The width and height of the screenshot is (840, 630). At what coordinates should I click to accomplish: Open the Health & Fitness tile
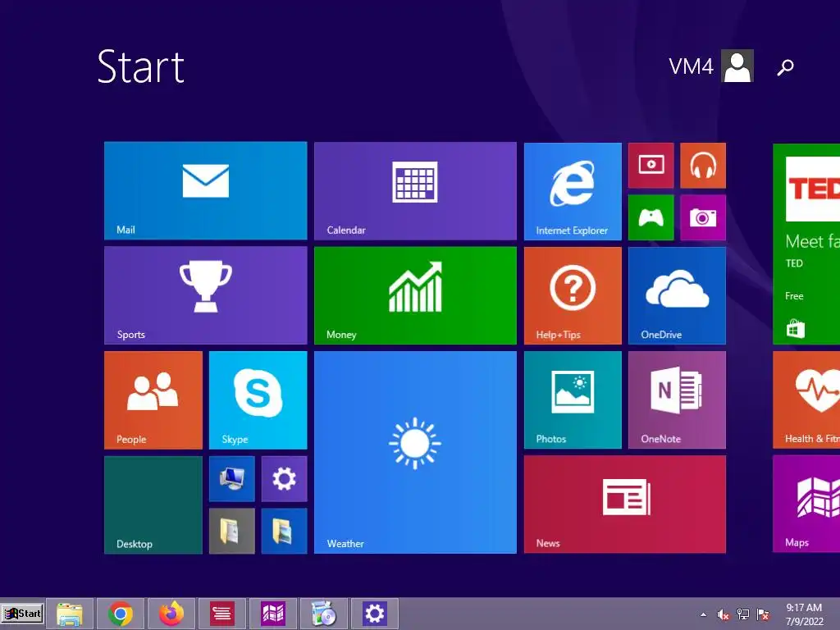point(806,399)
